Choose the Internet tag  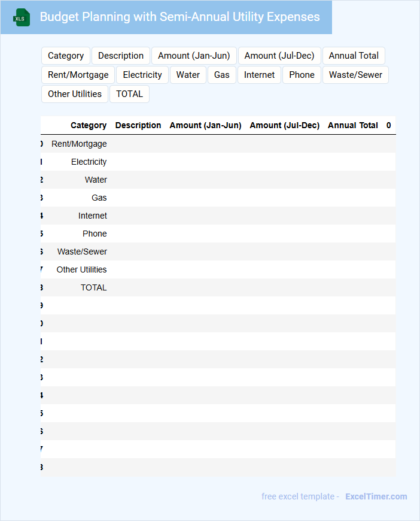point(259,75)
